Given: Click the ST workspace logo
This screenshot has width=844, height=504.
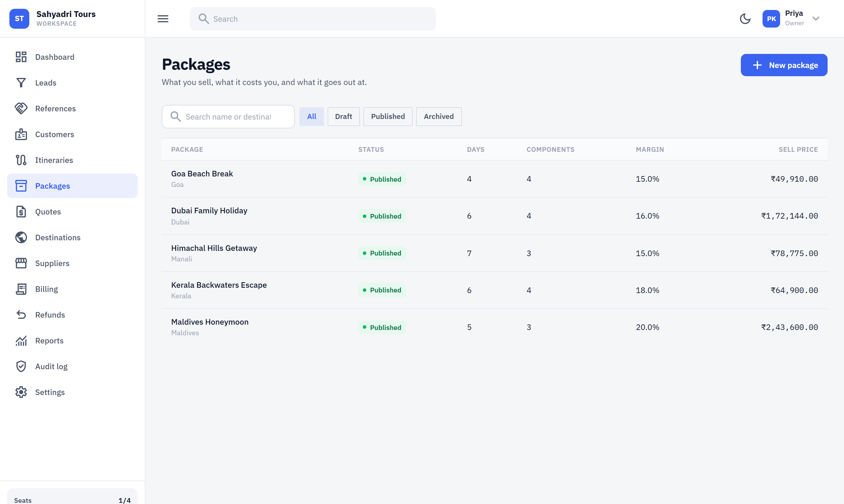Looking at the screenshot, I should point(19,19).
